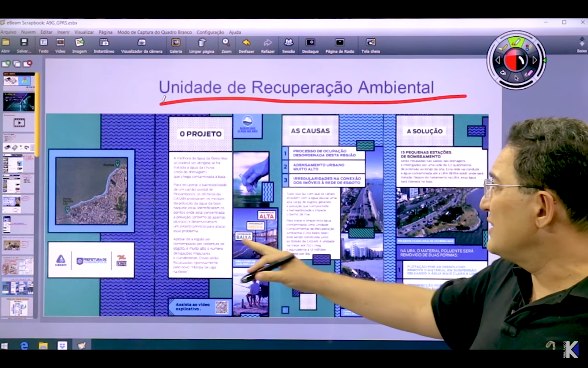
Task: Enable the Destaque spotlight tool
Action: coord(310,45)
